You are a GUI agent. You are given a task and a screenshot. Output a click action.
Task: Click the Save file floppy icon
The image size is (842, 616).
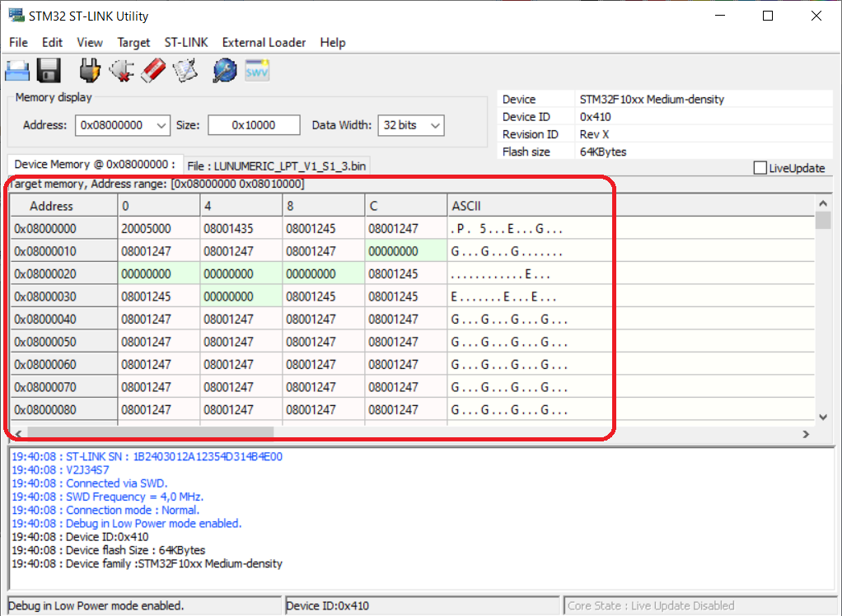(x=49, y=71)
